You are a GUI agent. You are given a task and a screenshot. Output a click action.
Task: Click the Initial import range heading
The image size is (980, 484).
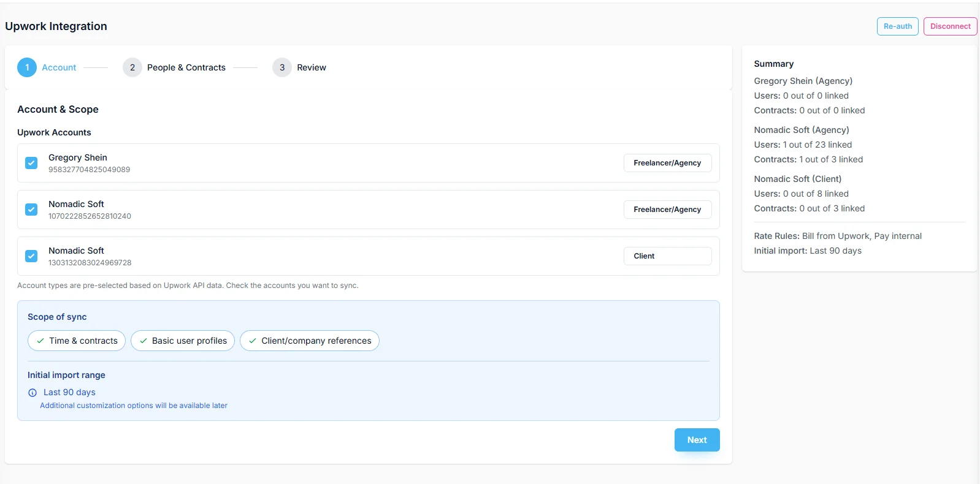coord(66,375)
